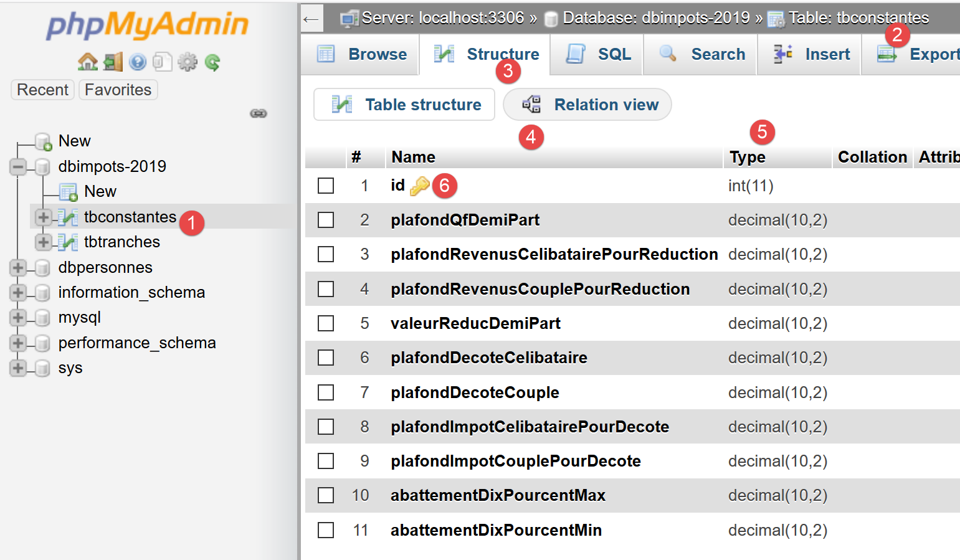Click the chain link icon in navigation panel
This screenshot has height=560, width=960.
tap(259, 113)
